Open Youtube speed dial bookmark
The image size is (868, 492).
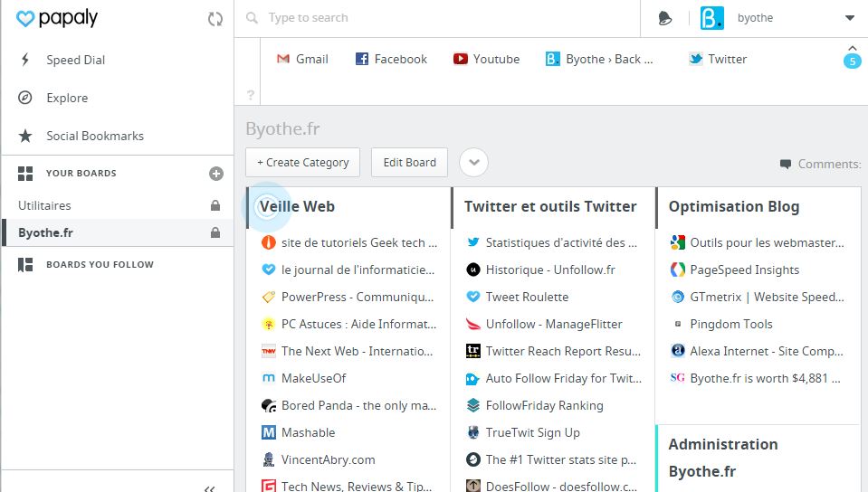pyautogui.click(x=486, y=59)
